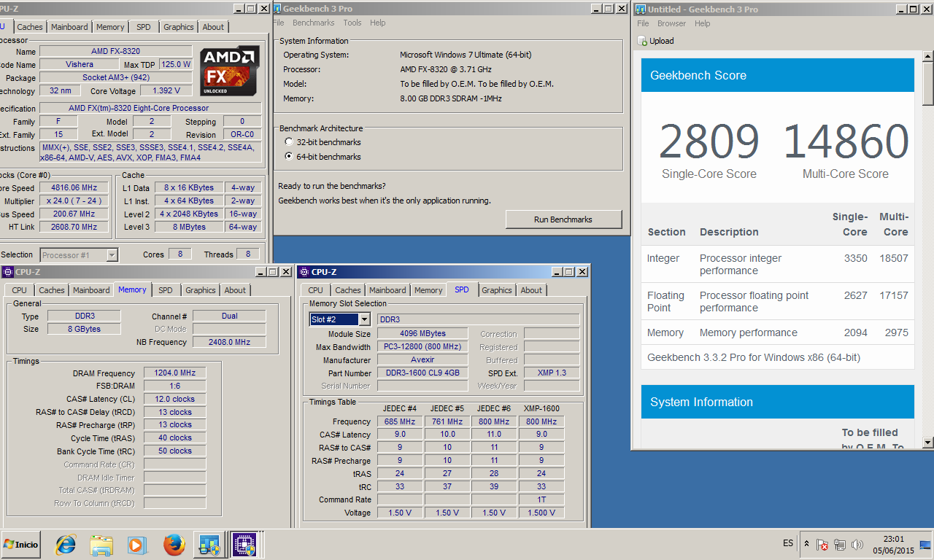Viewport: 934px width, 560px height.
Task: Click Module Size value 4096 MBytes
Action: click(x=422, y=334)
